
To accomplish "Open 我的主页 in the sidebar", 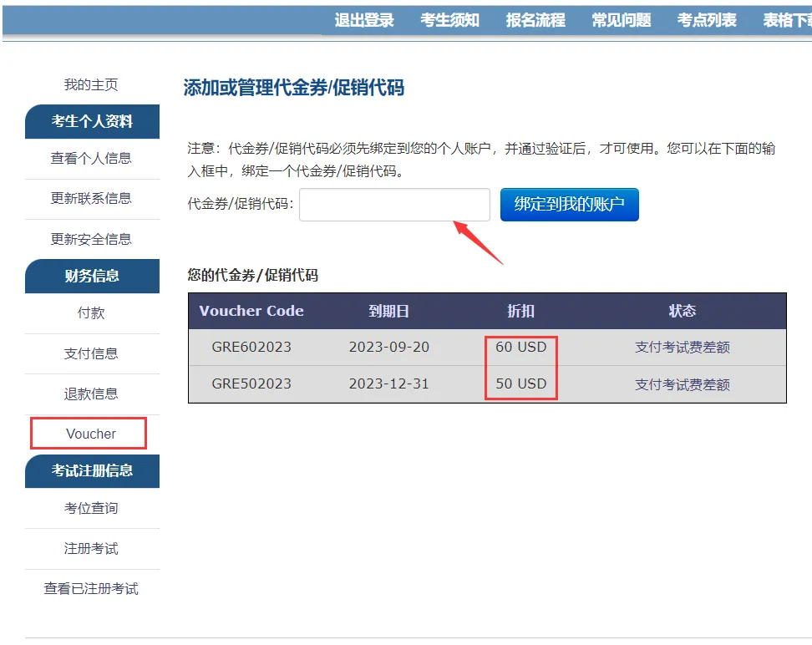I will coord(91,84).
